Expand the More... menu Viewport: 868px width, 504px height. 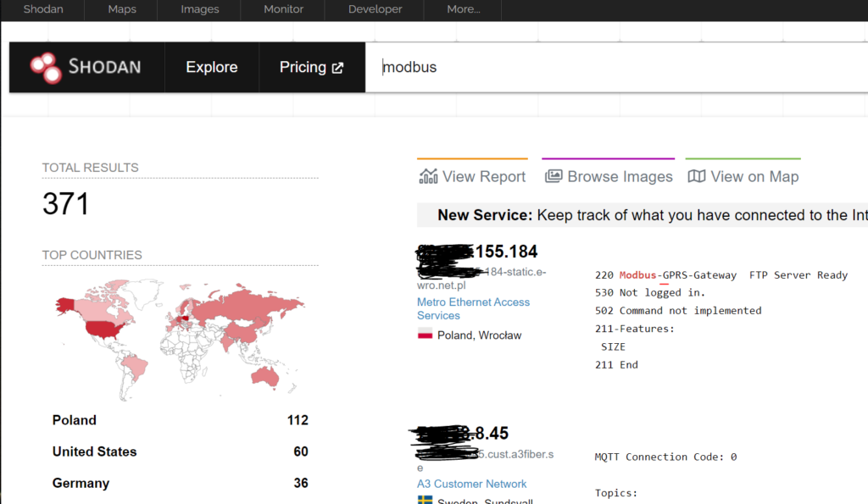pos(464,9)
